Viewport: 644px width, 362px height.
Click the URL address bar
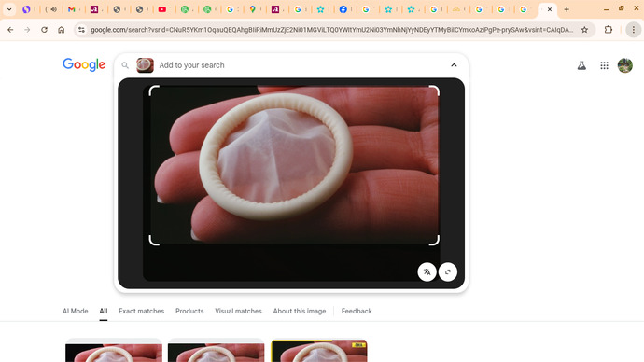point(332,30)
